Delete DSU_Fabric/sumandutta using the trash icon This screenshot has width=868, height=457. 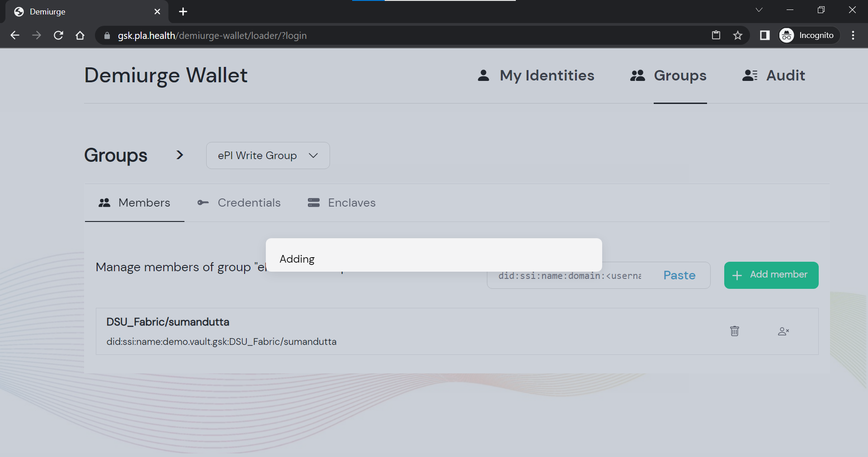[734, 331]
